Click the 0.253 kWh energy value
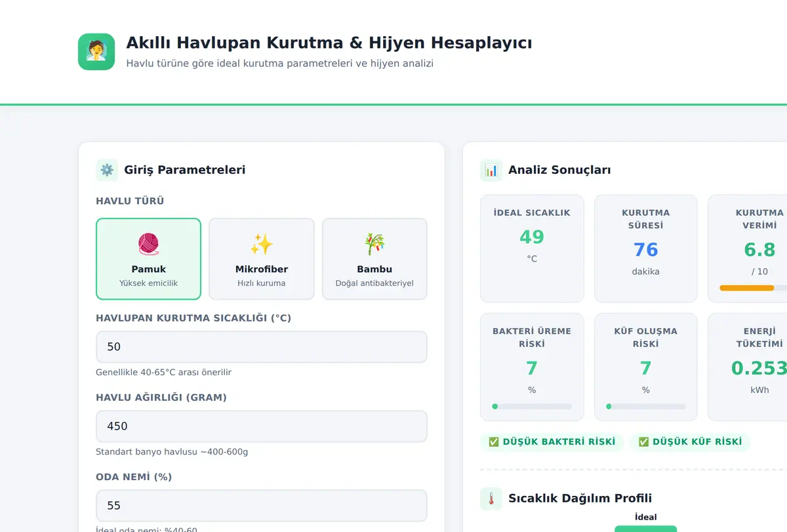Image resolution: width=787 pixels, height=532 pixels. click(759, 369)
